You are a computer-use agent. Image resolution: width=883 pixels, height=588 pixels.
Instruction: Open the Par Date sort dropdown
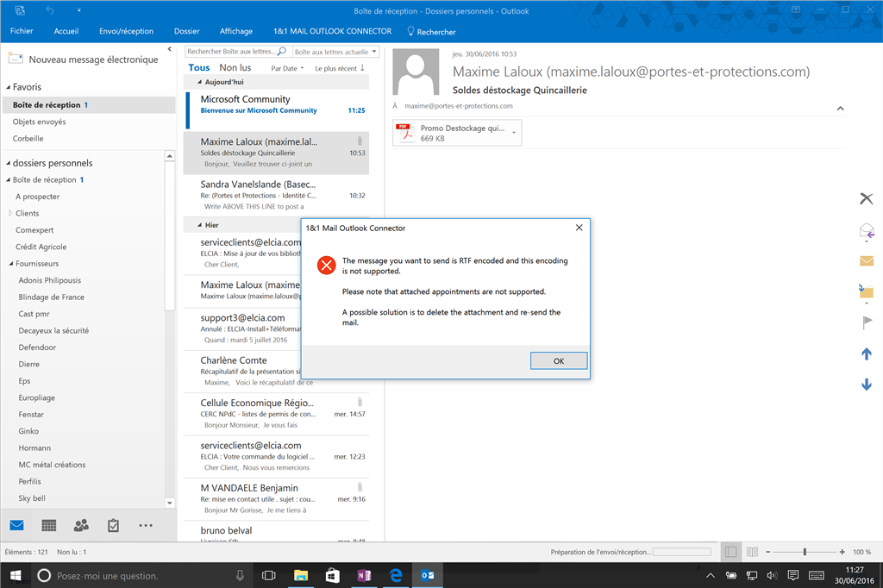pos(287,68)
